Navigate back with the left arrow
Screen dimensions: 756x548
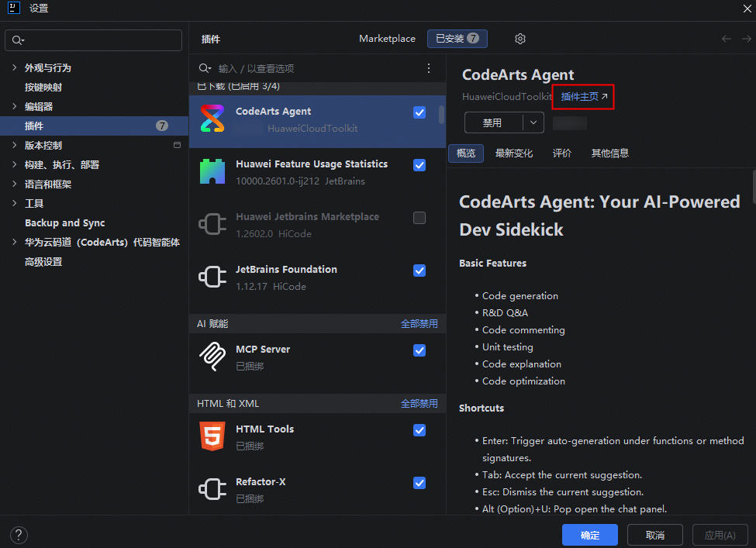tap(726, 39)
